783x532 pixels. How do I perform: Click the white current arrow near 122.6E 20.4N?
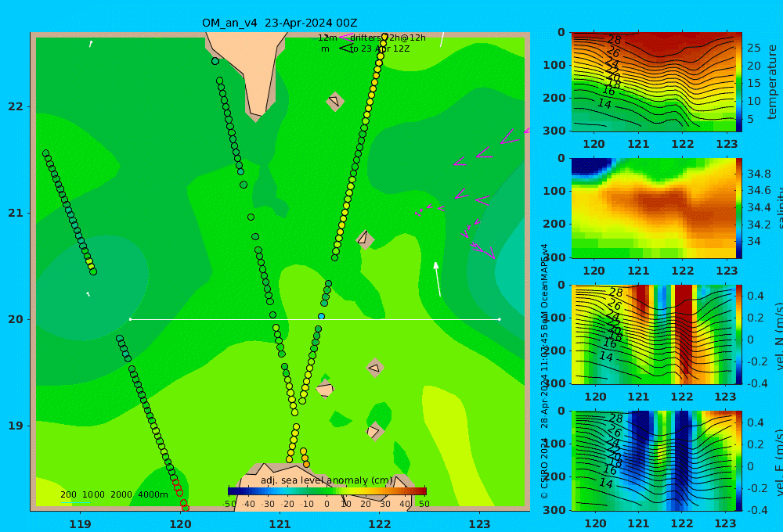pos(438,279)
